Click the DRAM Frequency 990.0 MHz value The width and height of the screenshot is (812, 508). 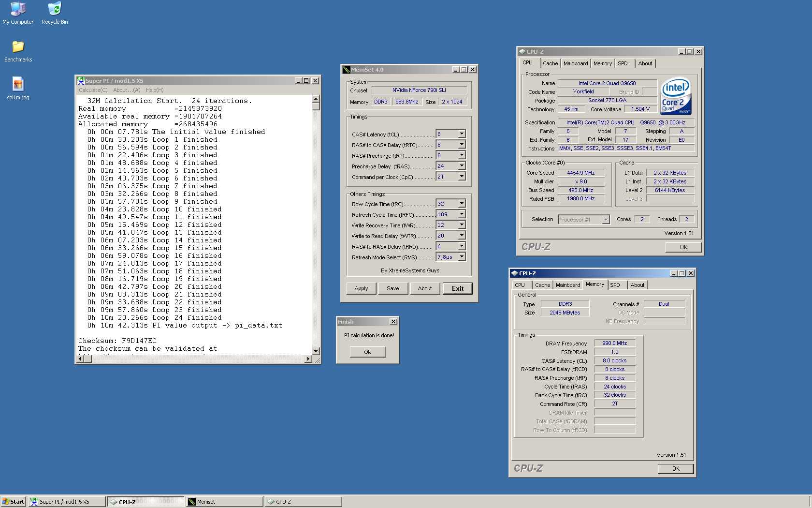(615, 343)
